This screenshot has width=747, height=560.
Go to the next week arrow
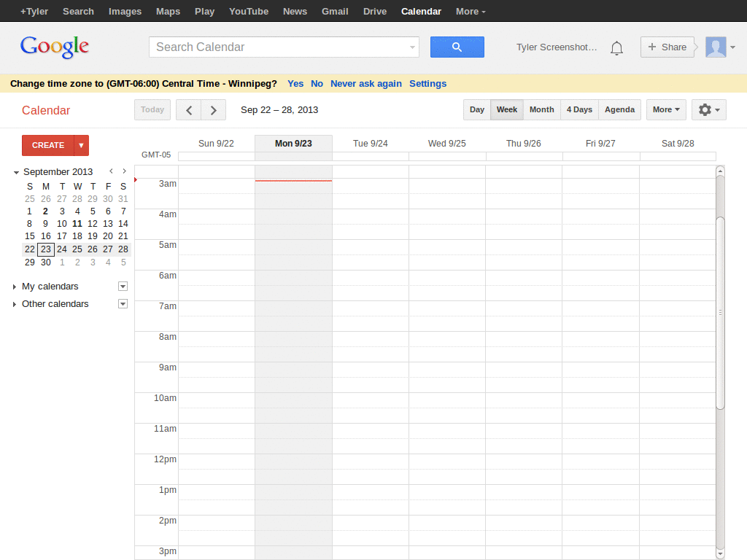214,110
